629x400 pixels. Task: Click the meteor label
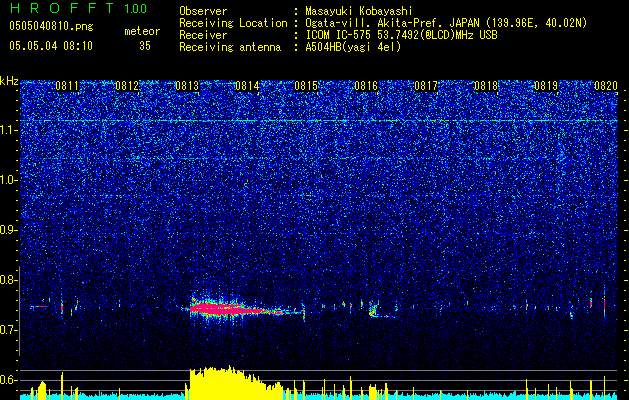[x=142, y=31]
